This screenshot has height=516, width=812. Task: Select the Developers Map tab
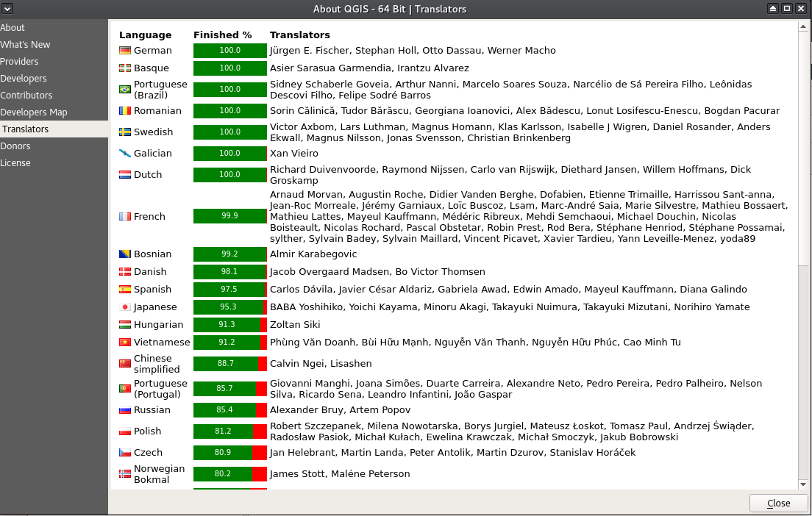point(34,112)
